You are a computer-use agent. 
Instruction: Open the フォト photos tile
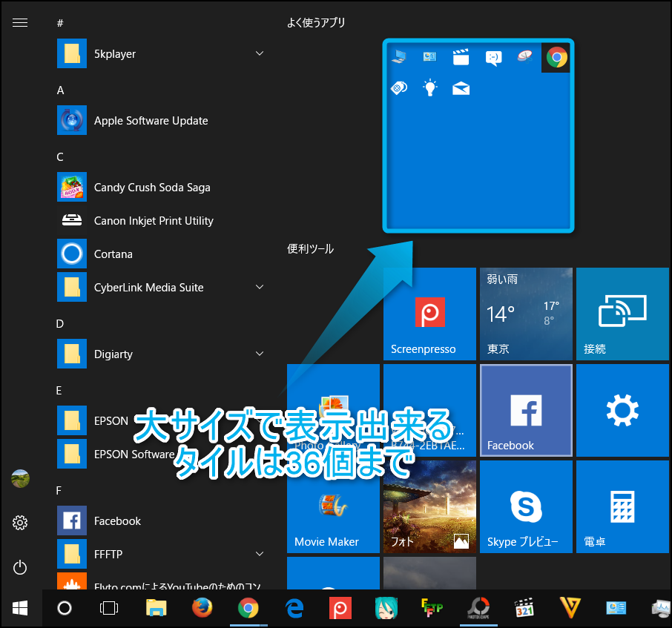tap(429, 506)
